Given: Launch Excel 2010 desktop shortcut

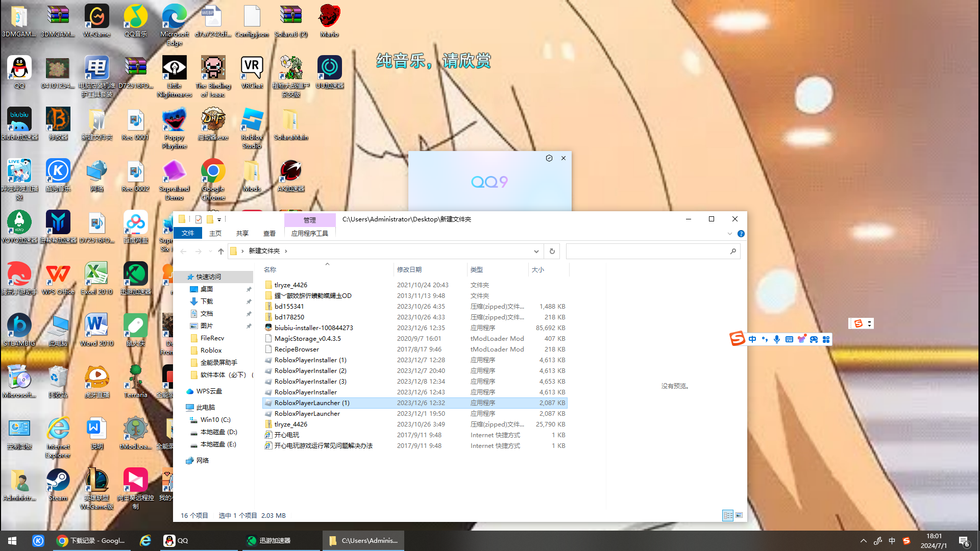Looking at the screenshot, I should (96, 279).
